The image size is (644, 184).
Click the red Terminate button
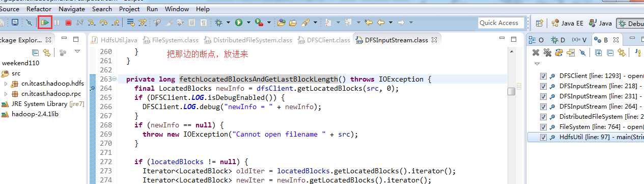[x=68, y=22]
